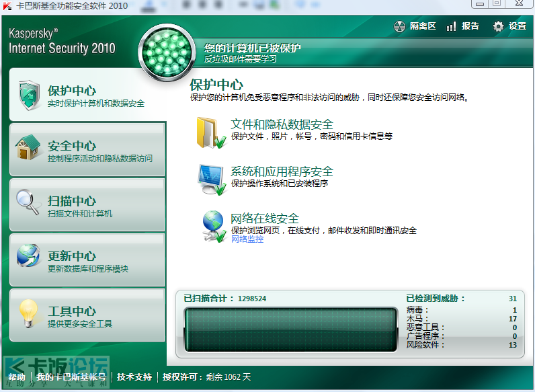Click the globe icon for 网络在线安全
The width and height of the screenshot is (535, 392).
point(214,226)
